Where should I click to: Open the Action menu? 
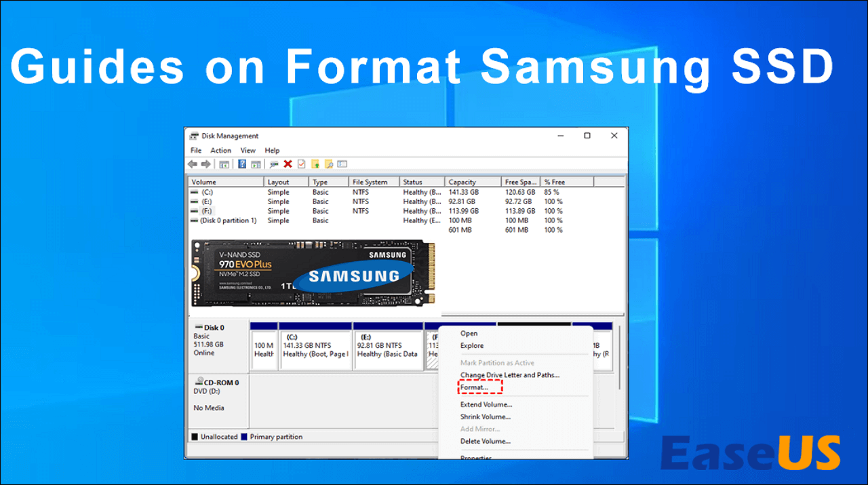[221, 151]
